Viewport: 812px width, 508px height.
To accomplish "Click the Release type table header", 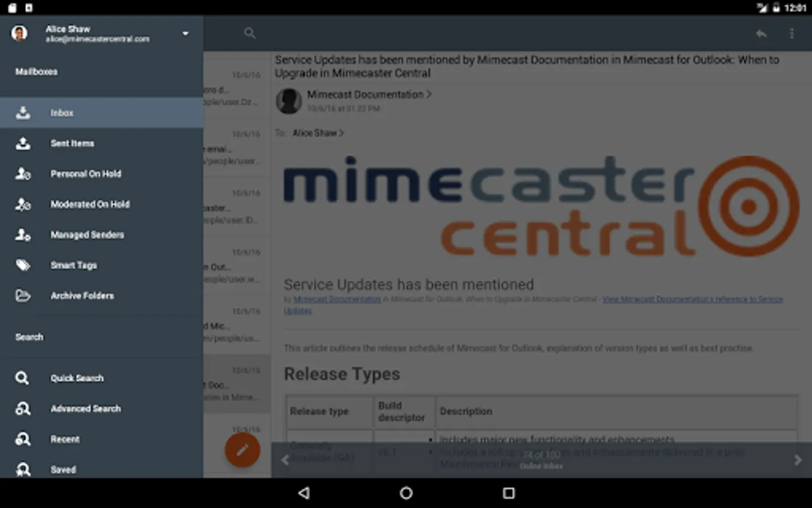I will pyautogui.click(x=319, y=411).
